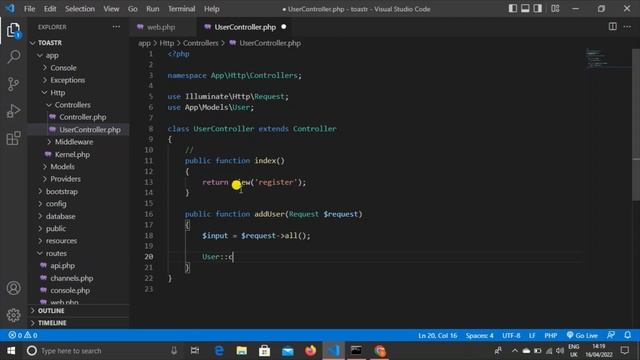Open channels.php in routes folder
The height and width of the screenshot is (360, 640).
pos(79,278)
